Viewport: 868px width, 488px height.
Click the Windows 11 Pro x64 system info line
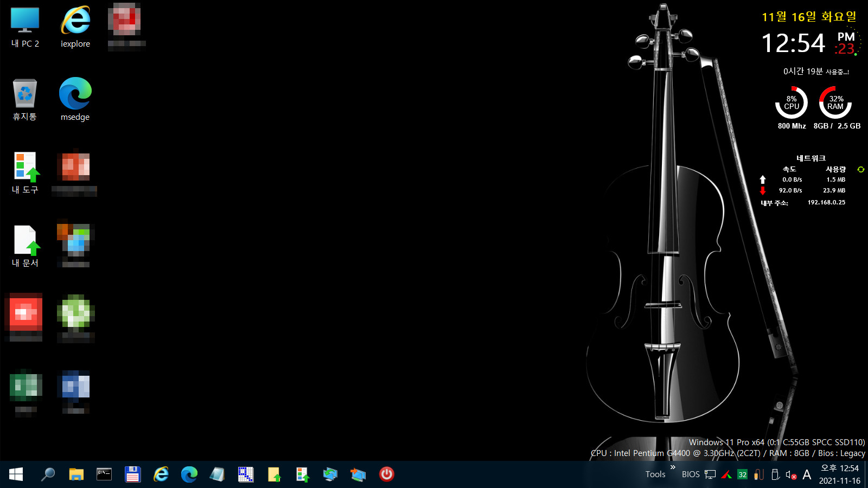tap(777, 442)
